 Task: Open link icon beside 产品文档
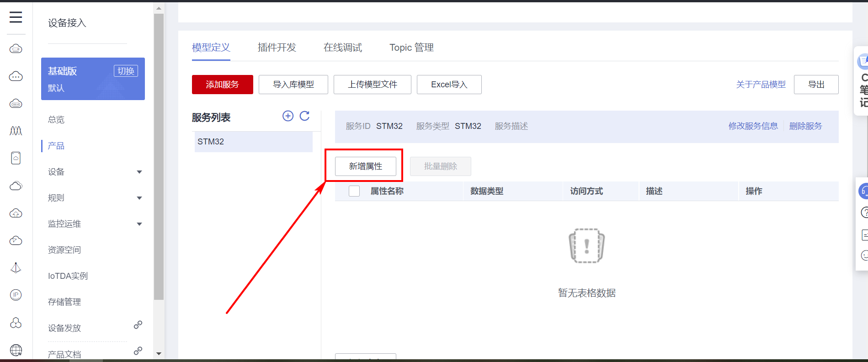point(138,351)
